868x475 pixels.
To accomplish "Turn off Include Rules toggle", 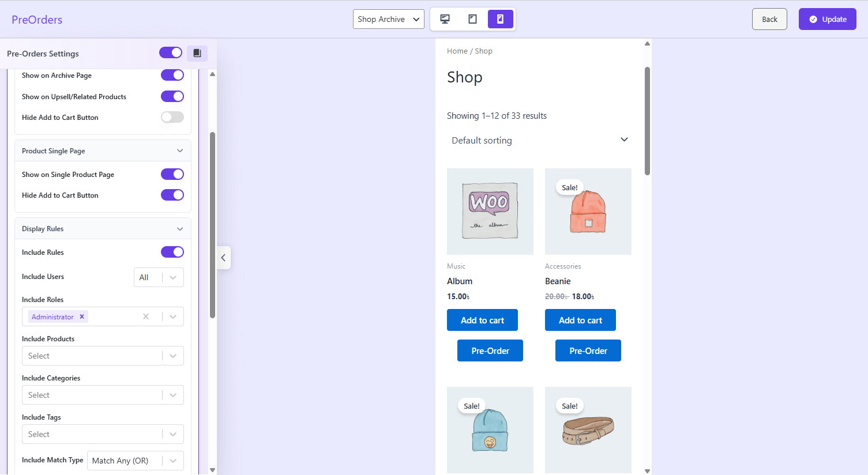I will coord(172,252).
